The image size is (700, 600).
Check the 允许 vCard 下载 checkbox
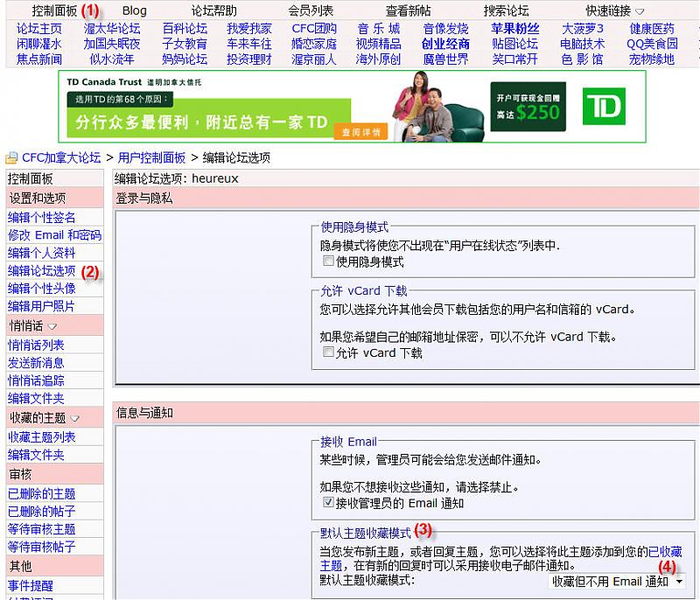[x=328, y=352]
